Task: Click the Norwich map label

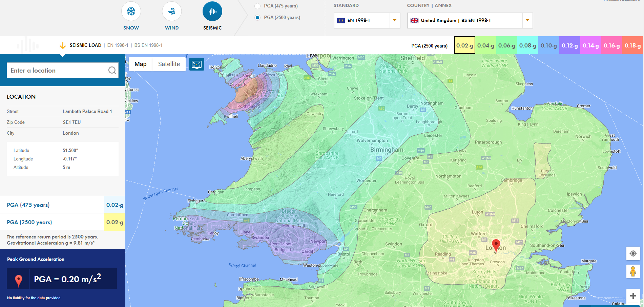Action: 583,136
